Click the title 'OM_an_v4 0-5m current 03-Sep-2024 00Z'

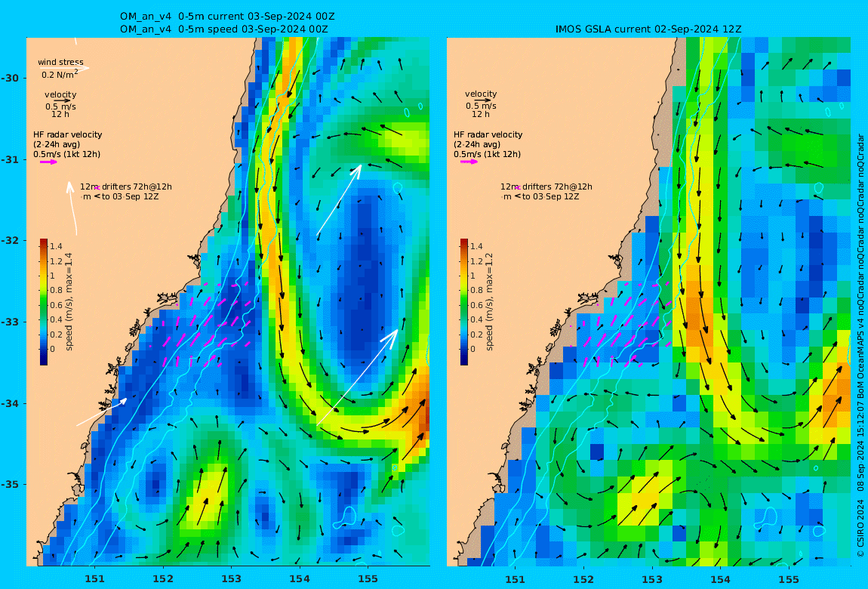coord(227,17)
